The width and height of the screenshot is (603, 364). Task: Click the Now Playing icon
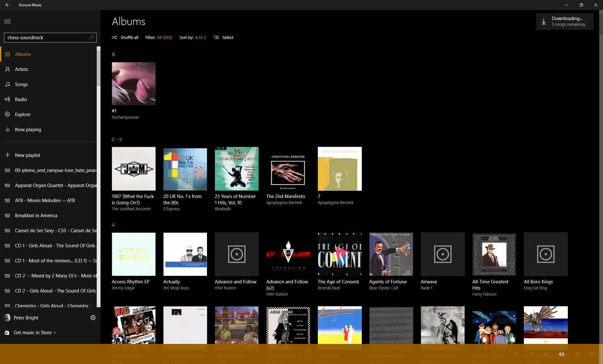pos(7,129)
